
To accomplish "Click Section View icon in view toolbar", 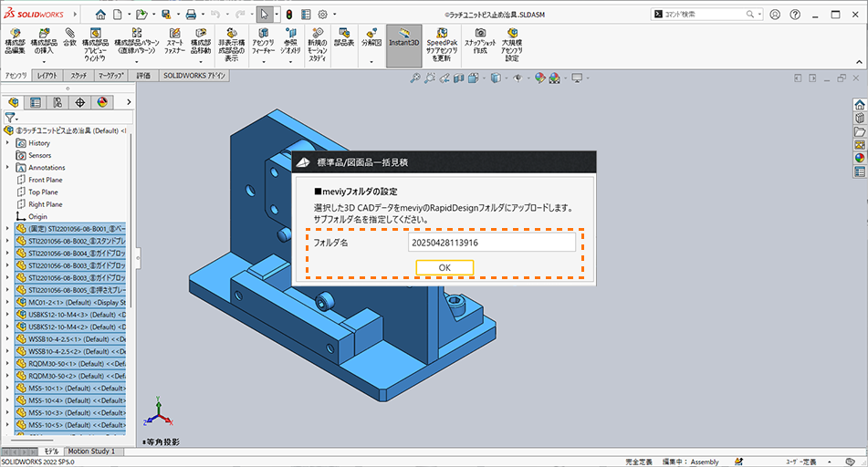I will click(x=458, y=78).
